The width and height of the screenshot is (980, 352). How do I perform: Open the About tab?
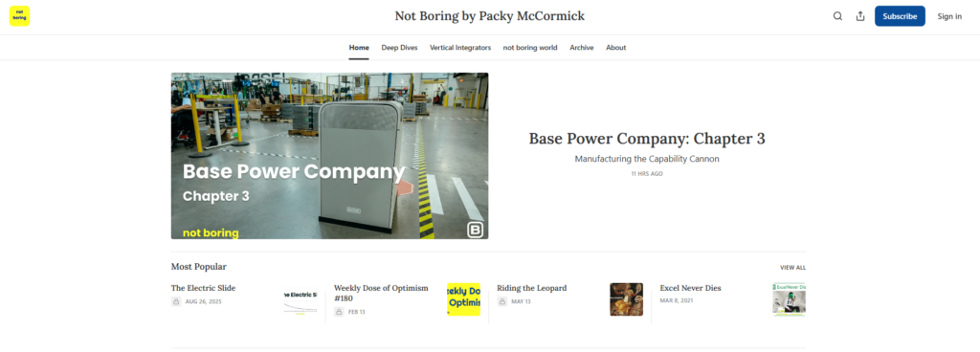615,48
